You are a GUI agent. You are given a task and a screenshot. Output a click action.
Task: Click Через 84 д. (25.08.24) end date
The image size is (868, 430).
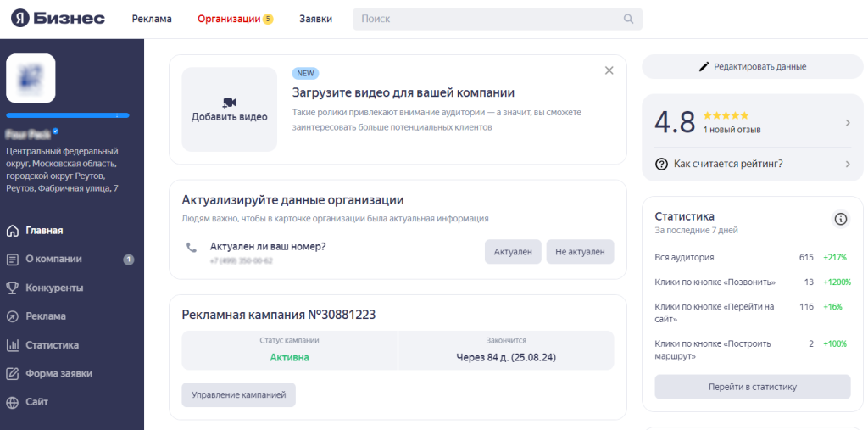point(506,357)
